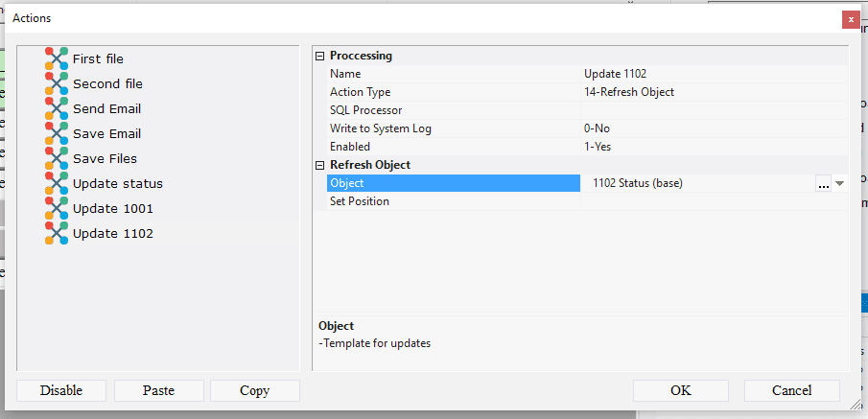The height and width of the screenshot is (419, 868).
Task: Click the ellipsis browse button for Object
Action: 823,184
